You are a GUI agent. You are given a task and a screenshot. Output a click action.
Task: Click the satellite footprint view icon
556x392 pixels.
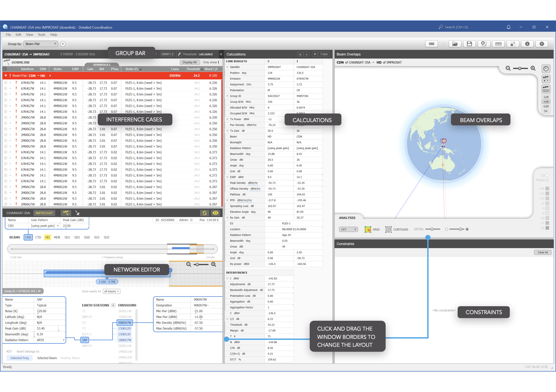click(x=546, y=89)
